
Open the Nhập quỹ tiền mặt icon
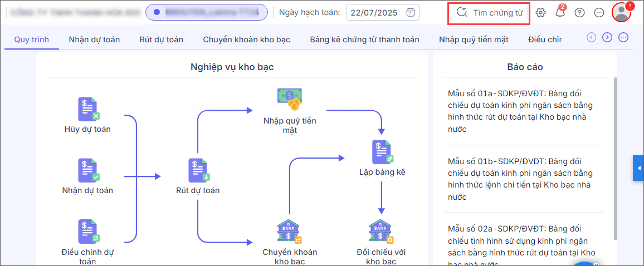point(290,100)
